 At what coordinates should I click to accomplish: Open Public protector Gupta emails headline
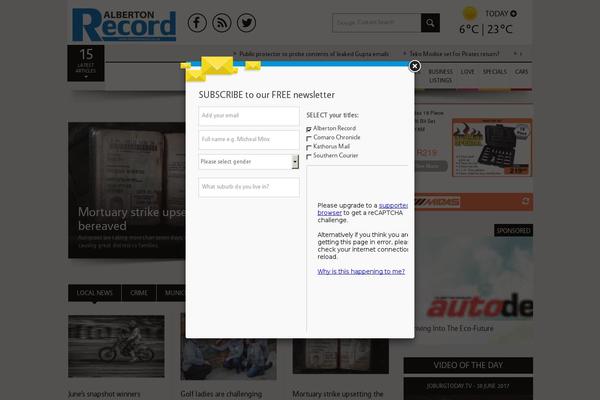tap(314, 54)
